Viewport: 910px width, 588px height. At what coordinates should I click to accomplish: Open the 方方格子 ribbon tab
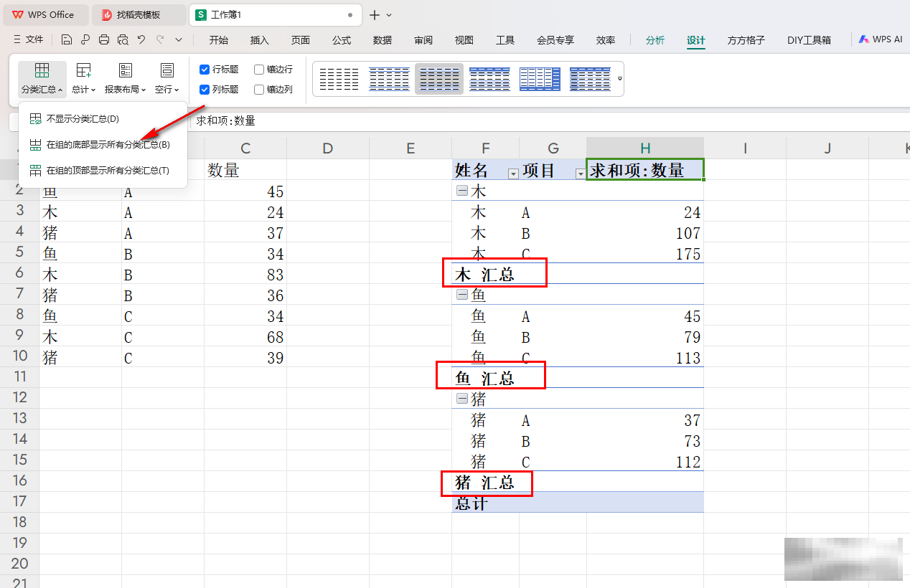tap(746, 40)
